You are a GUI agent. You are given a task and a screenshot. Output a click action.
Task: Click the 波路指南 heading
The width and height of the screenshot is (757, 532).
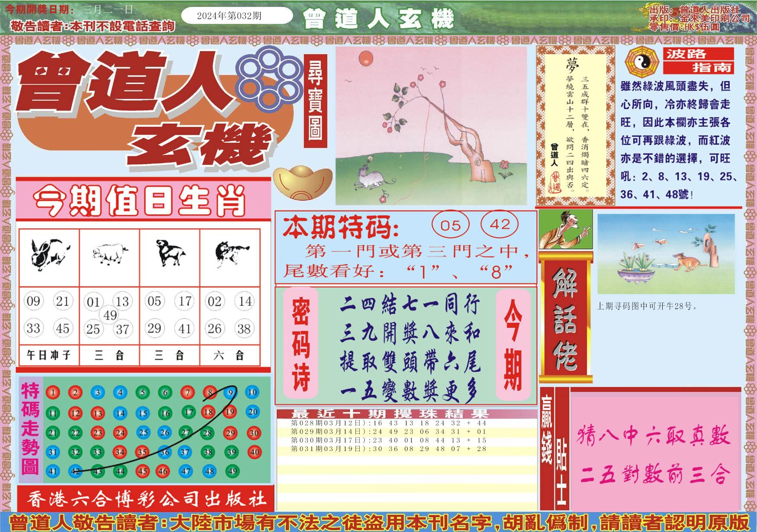coord(698,61)
